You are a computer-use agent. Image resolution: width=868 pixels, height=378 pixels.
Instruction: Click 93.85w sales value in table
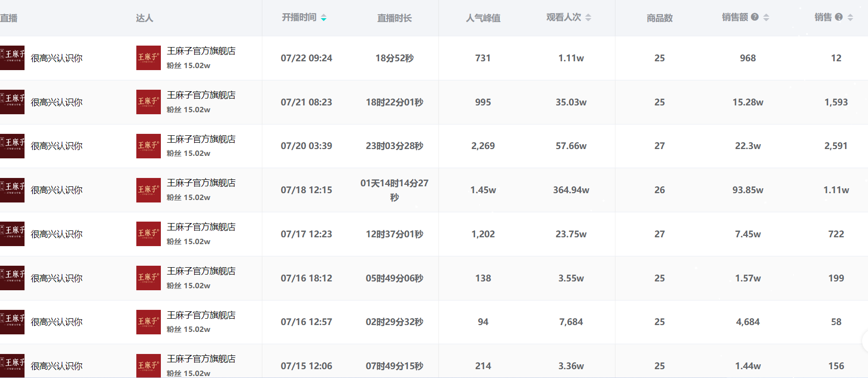click(x=747, y=190)
